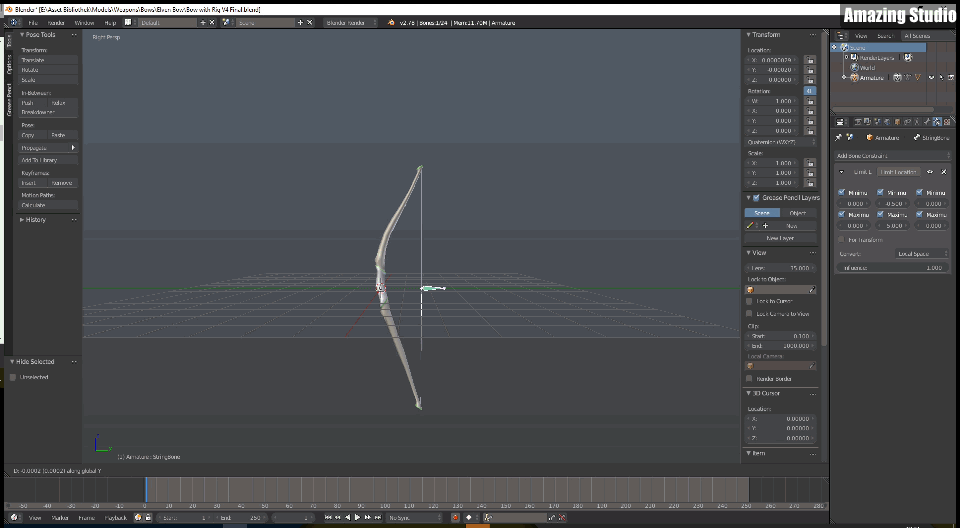960x528 pixels.
Task: Open the Window menu
Action: 84,22
